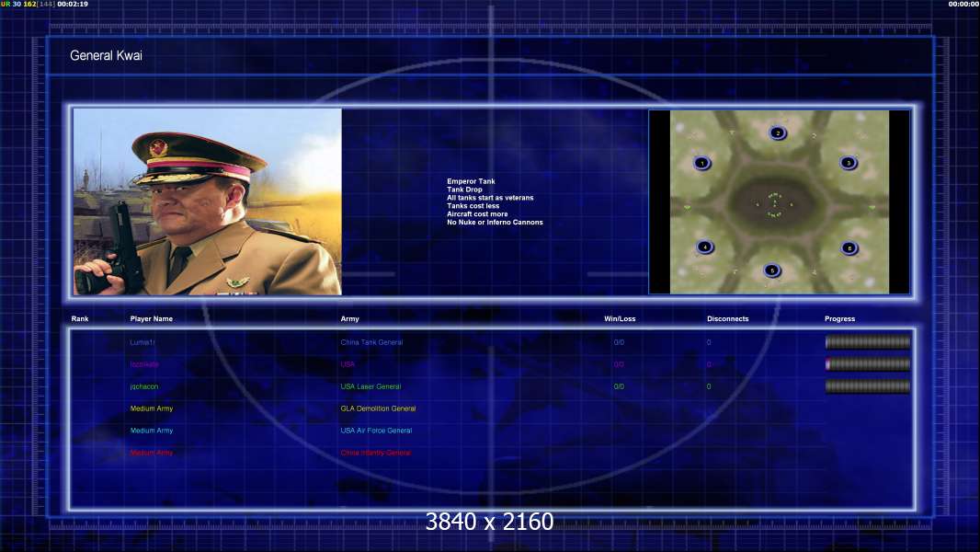980x552 pixels.
Task: Click the cyan "Medium Army" player name
Action: pyautogui.click(x=152, y=431)
